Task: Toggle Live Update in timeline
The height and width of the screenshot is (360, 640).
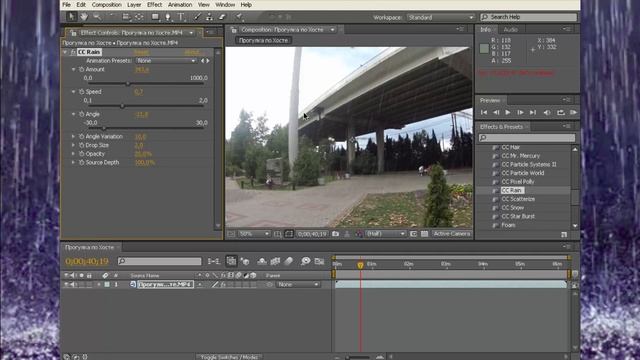Action: click(x=231, y=261)
